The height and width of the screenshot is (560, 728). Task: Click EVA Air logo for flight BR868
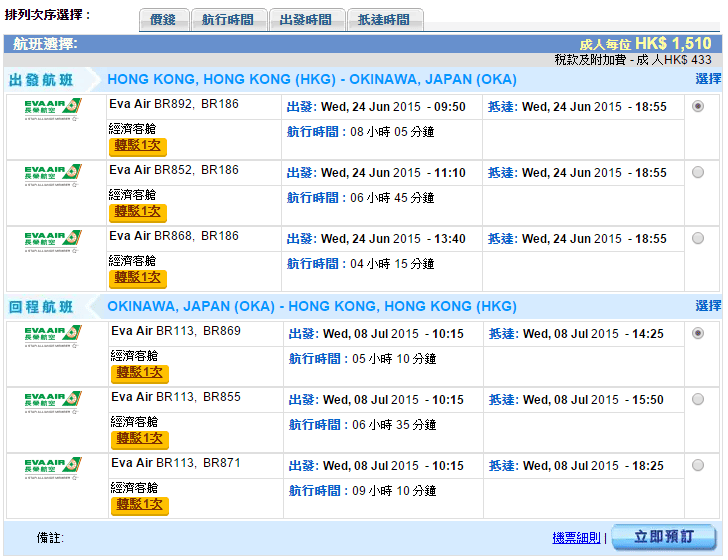coord(52,240)
